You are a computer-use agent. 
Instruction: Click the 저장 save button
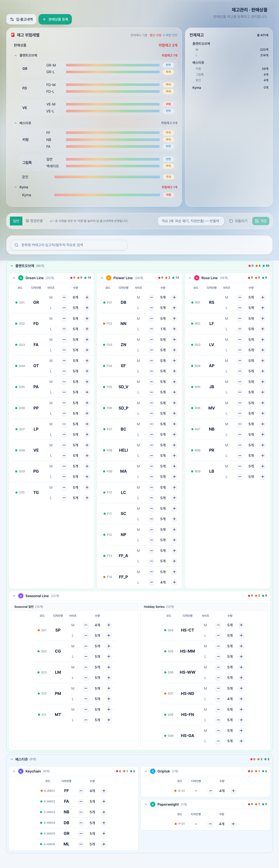coord(261,221)
